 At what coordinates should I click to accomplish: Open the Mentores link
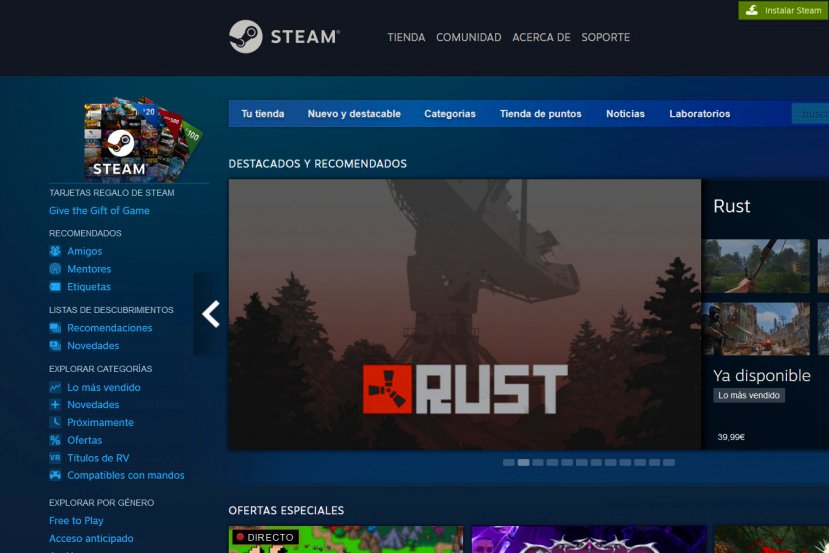tap(89, 269)
